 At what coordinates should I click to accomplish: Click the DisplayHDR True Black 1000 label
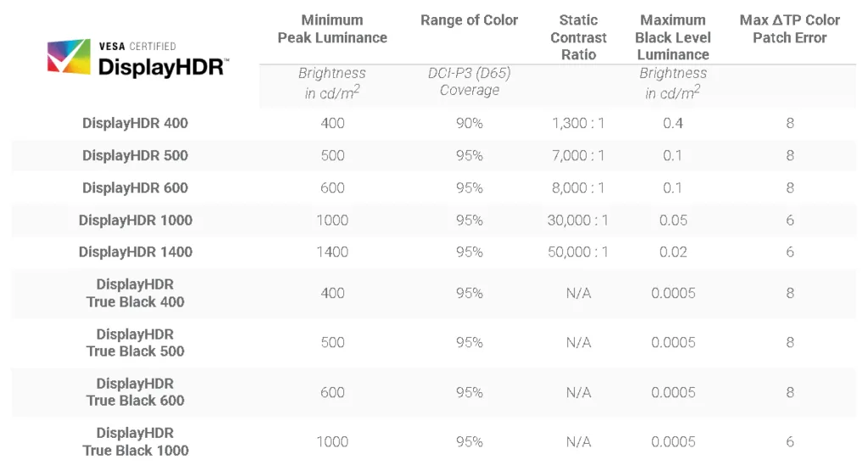135,441
